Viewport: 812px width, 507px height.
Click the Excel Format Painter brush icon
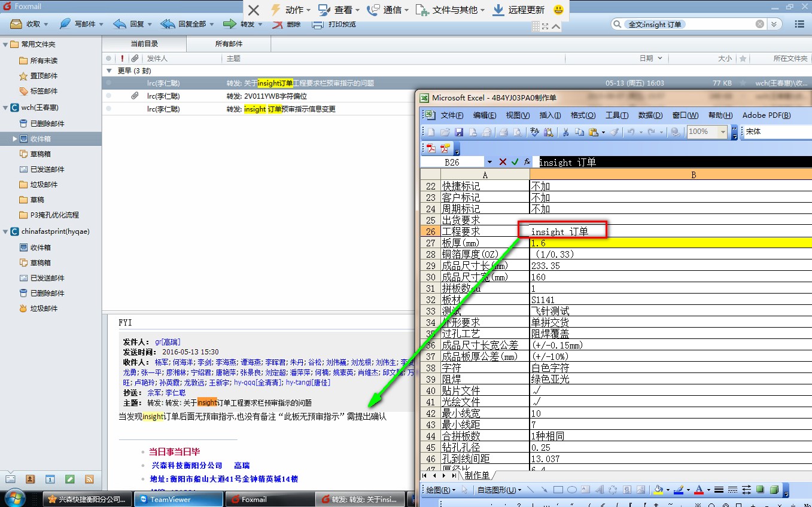click(x=614, y=132)
